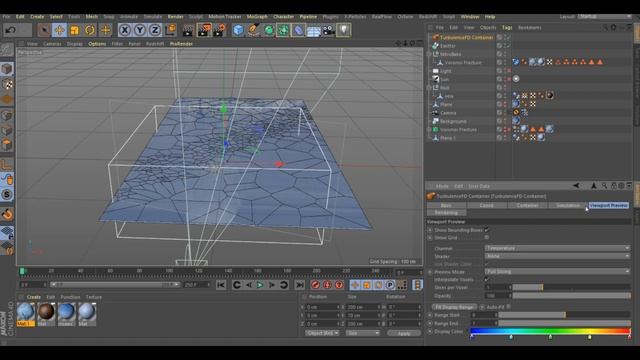Adjust the Slices per Voxel slider
Screen dimensions: 640x360
point(571,287)
